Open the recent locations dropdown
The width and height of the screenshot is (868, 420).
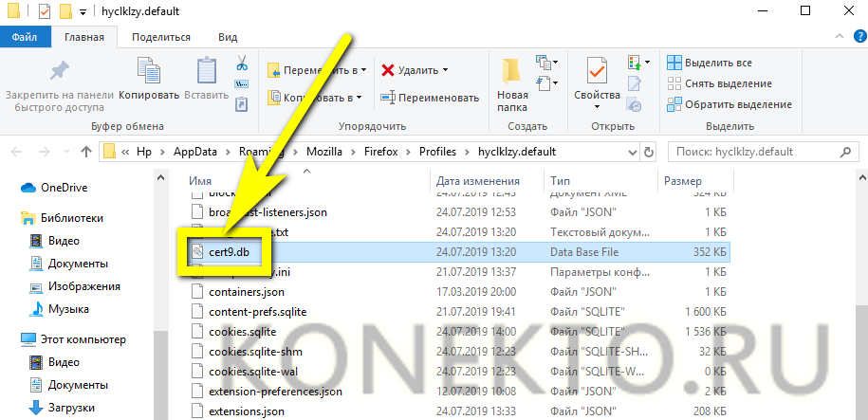[67, 152]
